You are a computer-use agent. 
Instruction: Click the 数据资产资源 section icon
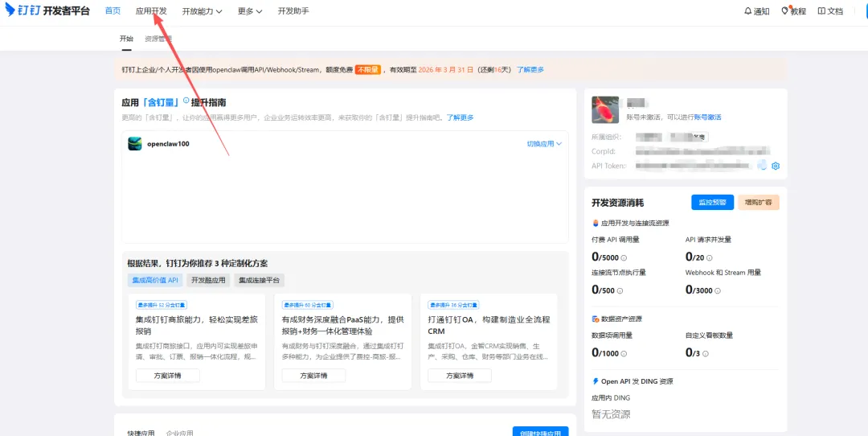[x=595, y=319]
